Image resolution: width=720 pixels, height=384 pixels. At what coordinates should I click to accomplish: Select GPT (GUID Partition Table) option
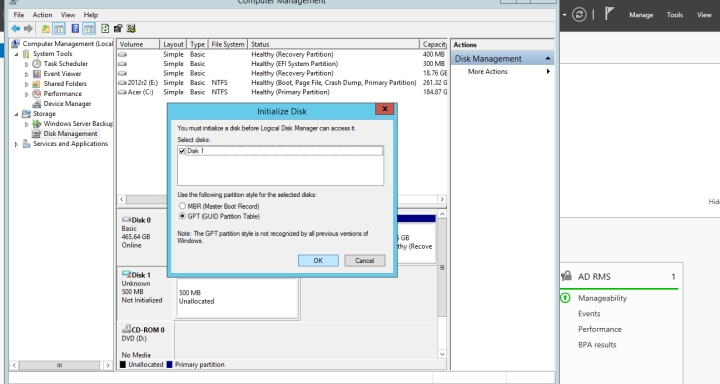[x=182, y=216]
